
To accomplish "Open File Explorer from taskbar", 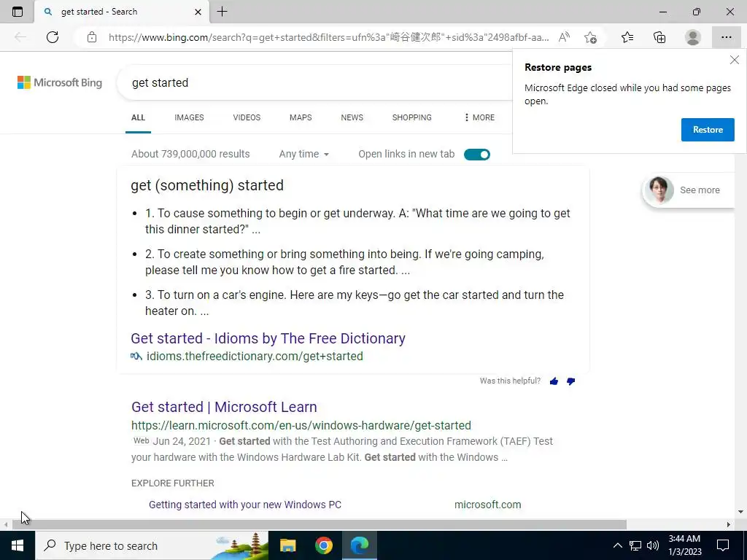I will pos(287,545).
